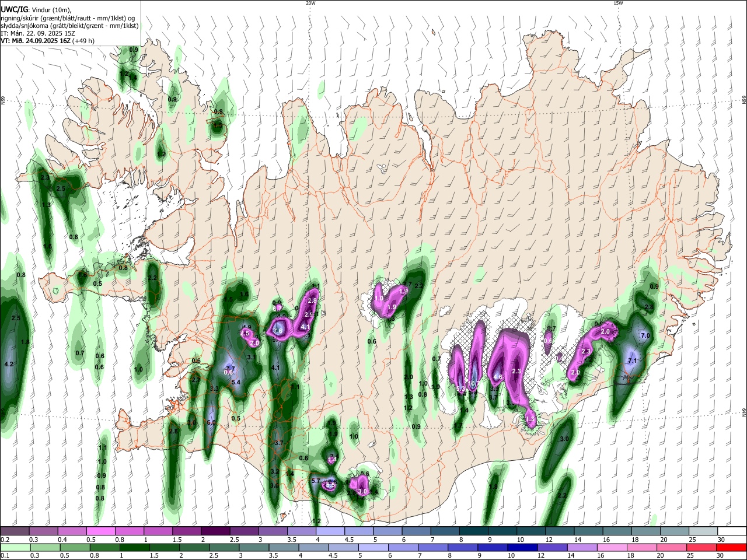Image resolution: width=747 pixels, height=560 pixels.
Task: Select the '6.0' precipitation value on map
Action: [211, 422]
